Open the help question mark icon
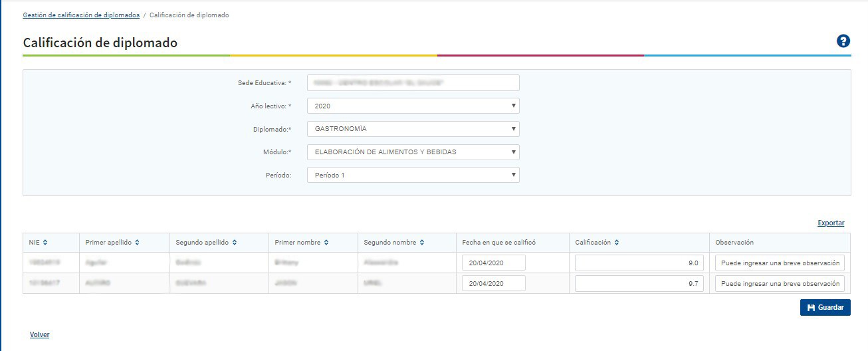 pyautogui.click(x=843, y=41)
